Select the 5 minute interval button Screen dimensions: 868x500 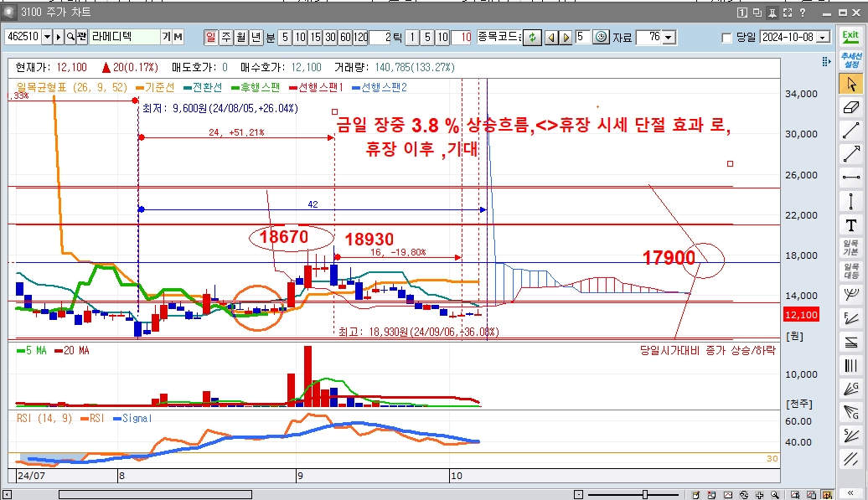pyautogui.click(x=285, y=37)
